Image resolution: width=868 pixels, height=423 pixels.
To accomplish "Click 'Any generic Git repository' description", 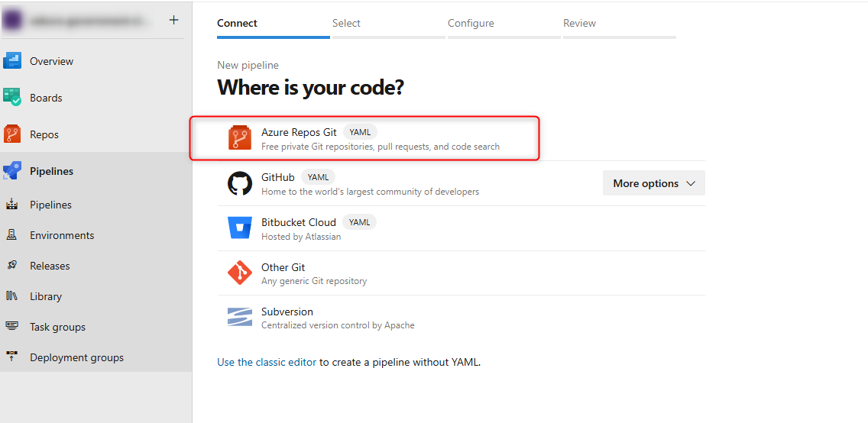I will click(314, 281).
